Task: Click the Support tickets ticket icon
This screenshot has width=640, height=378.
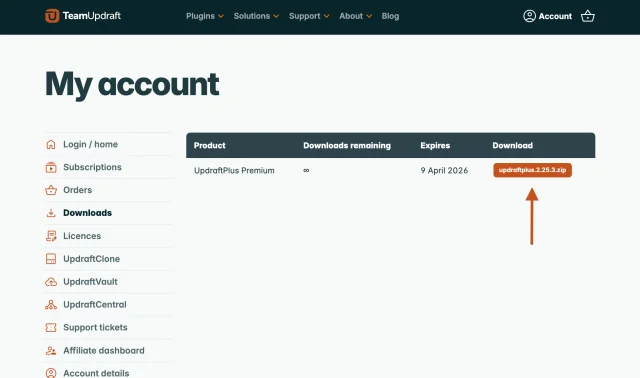Action: click(51, 327)
